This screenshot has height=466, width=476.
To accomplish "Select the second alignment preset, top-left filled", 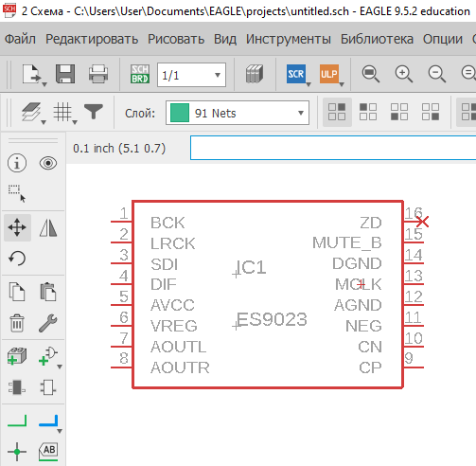I will 368,112.
